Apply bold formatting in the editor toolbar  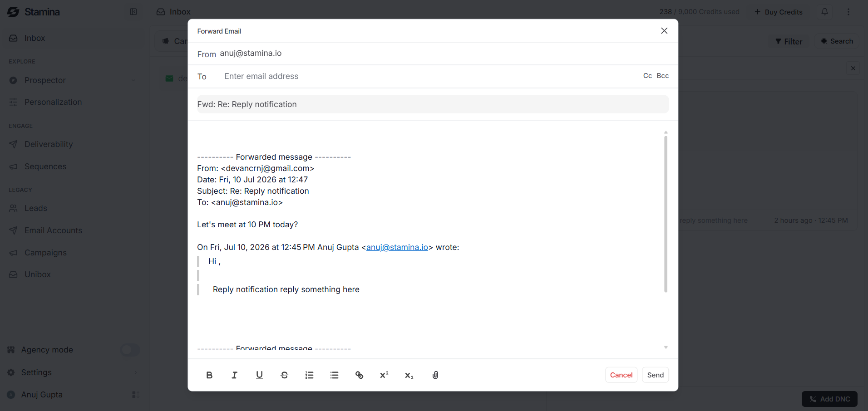(x=209, y=375)
